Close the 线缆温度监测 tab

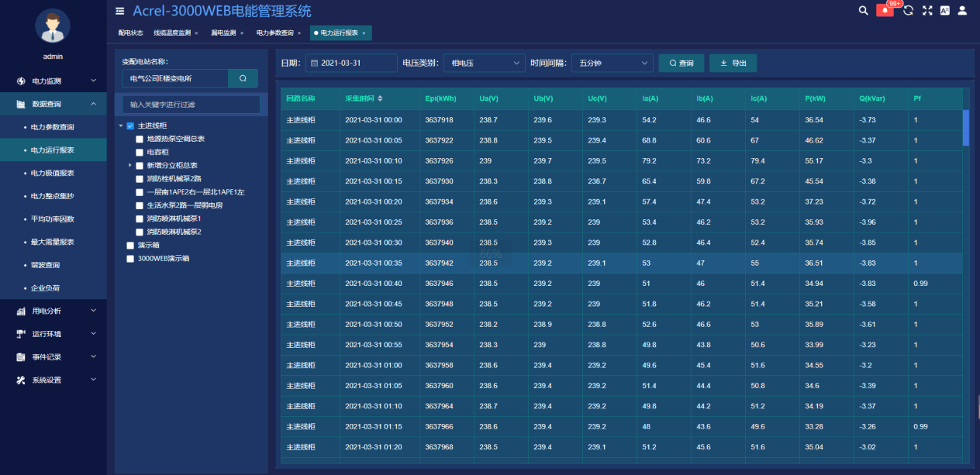tap(196, 33)
